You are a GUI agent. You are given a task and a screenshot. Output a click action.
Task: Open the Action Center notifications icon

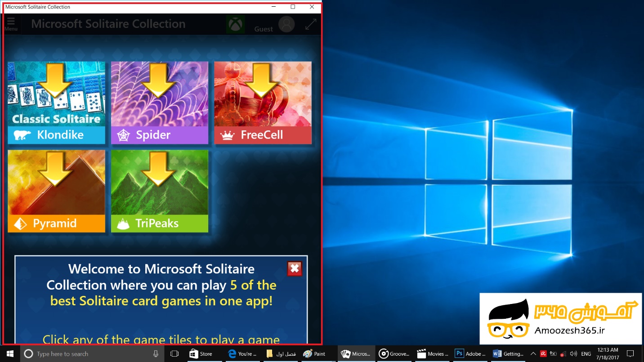631,354
